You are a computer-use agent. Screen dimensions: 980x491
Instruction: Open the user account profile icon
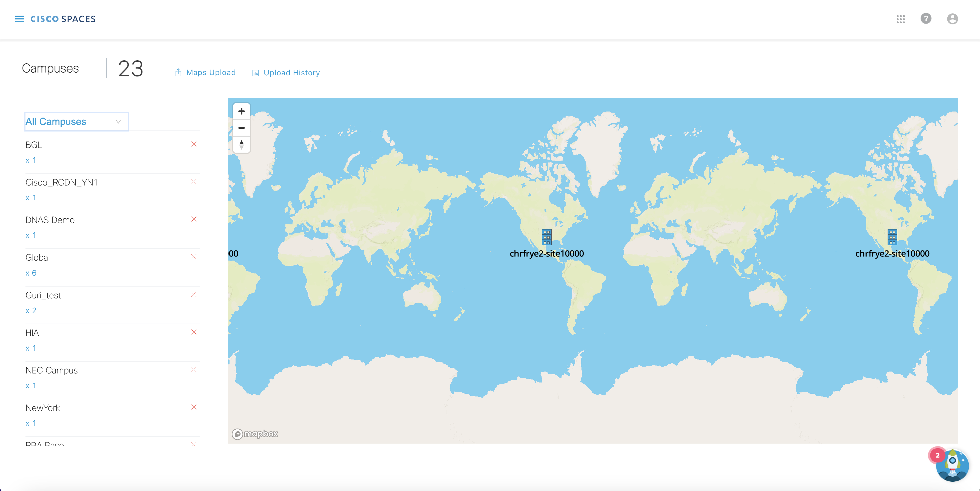[952, 19]
